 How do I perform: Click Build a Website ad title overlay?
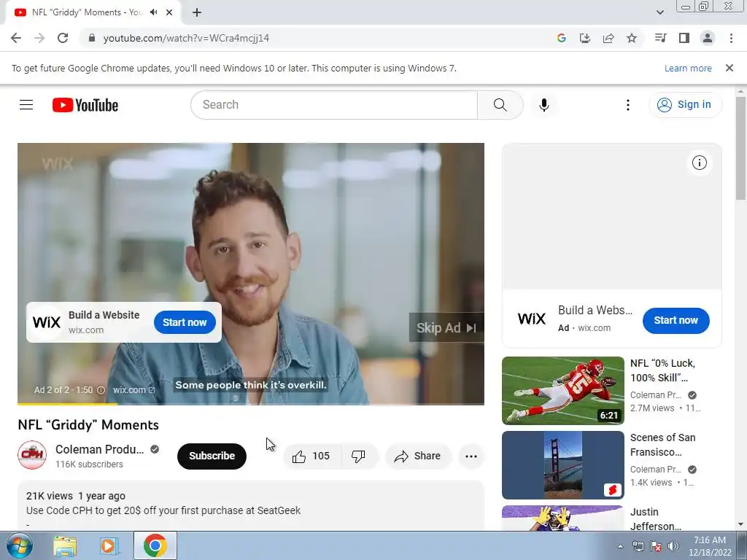(104, 315)
